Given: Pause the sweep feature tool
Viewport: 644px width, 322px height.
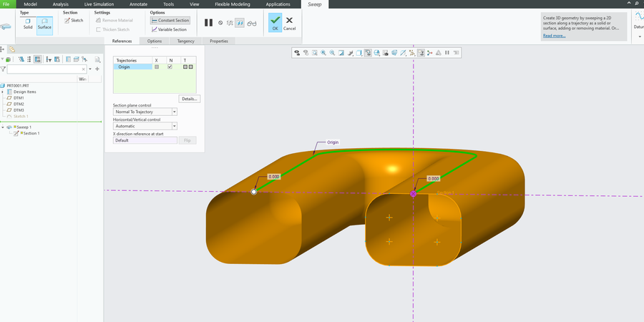Looking at the screenshot, I should tap(208, 23).
